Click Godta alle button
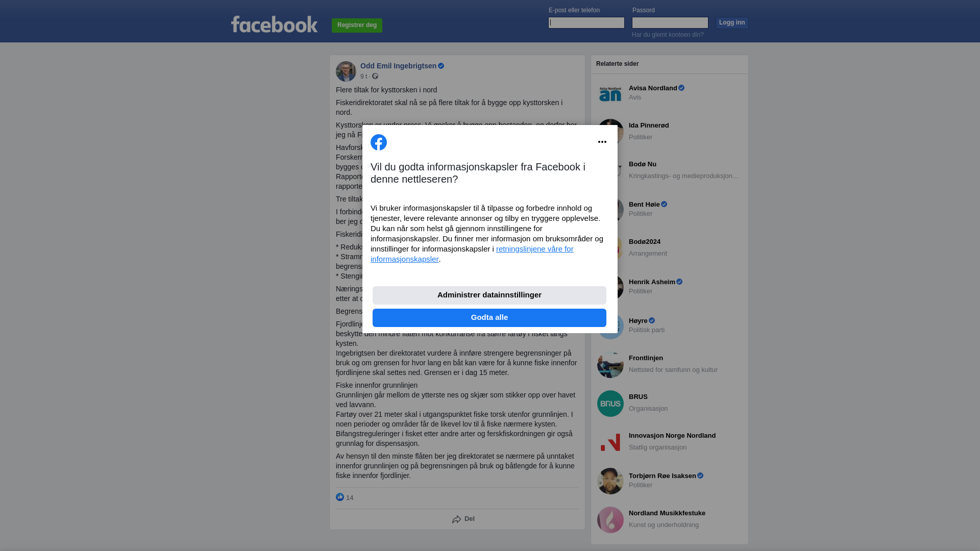This screenshot has width=980, height=551. click(489, 318)
